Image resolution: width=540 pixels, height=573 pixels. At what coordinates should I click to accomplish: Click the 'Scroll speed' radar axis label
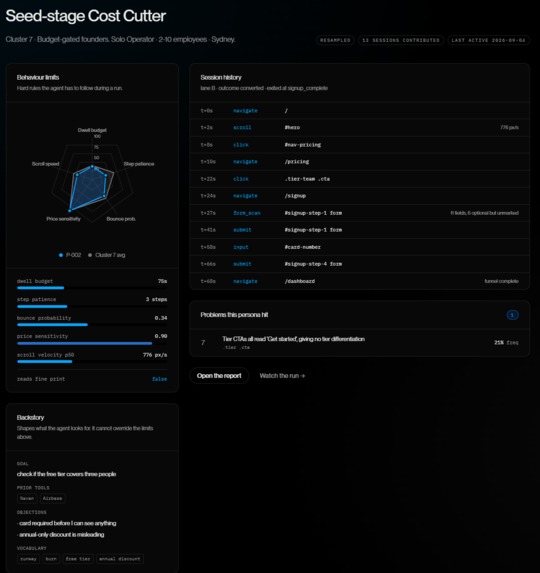point(45,164)
